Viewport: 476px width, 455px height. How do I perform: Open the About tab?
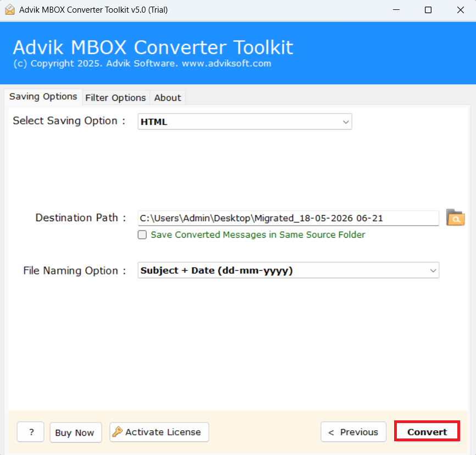[x=167, y=97]
